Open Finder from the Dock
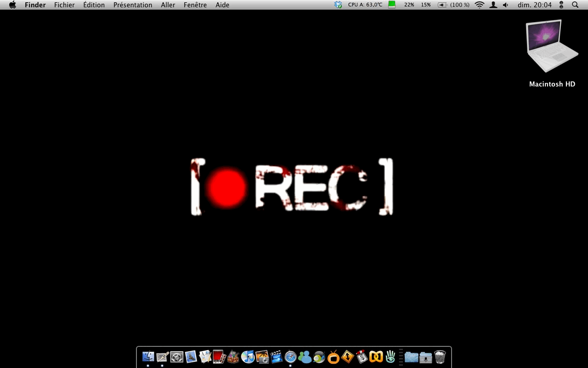Image resolution: width=588 pixels, height=368 pixels. (x=148, y=356)
